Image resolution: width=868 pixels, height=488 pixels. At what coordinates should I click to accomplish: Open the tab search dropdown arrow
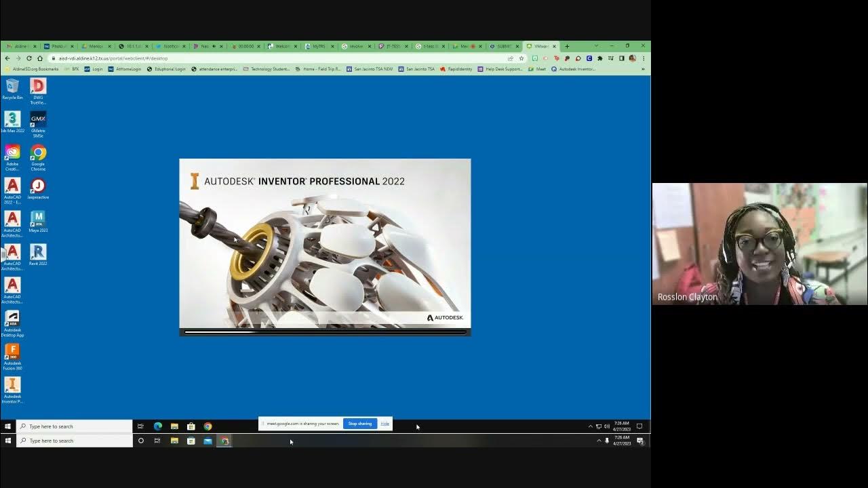(x=595, y=46)
